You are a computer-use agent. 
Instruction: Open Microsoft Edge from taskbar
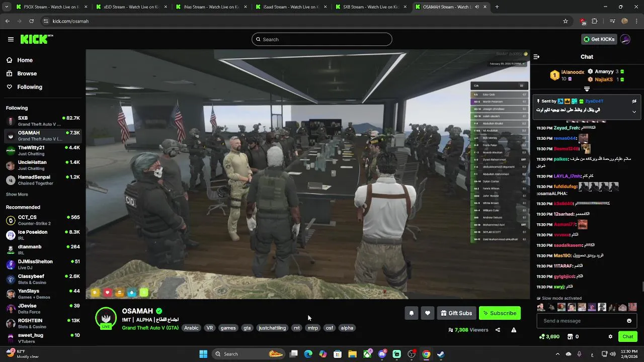pyautogui.click(x=308, y=354)
